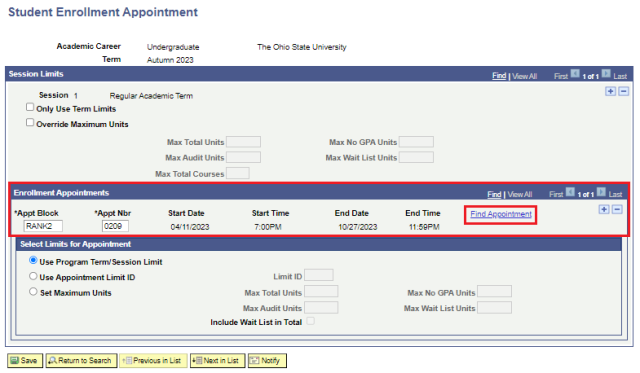Go to Next in List

tap(218, 360)
